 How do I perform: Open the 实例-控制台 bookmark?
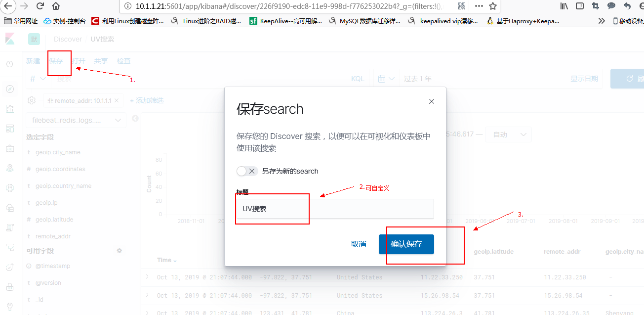point(65,21)
